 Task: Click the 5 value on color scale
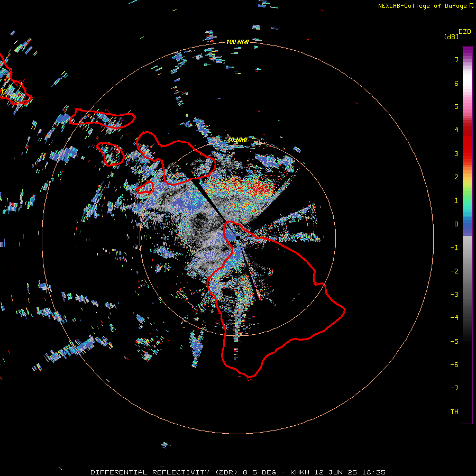pyautogui.click(x=456, y=106)
